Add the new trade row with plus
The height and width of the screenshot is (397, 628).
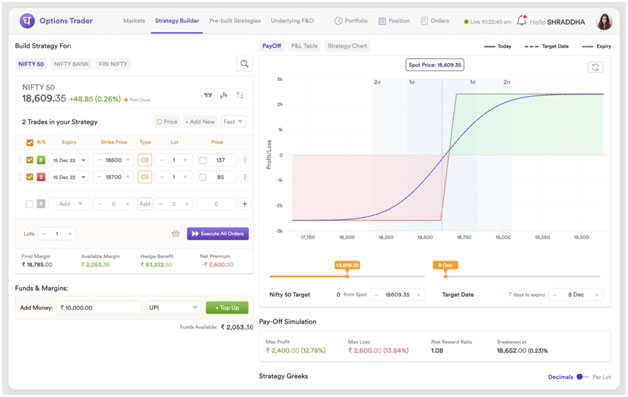point(244,204)
